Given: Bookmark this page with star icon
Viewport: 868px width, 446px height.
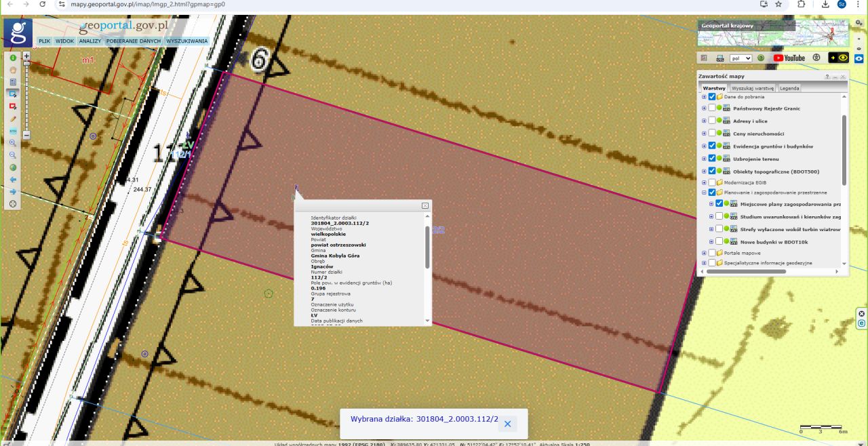Looking at the screenshot, I should (x=778, y=4).
